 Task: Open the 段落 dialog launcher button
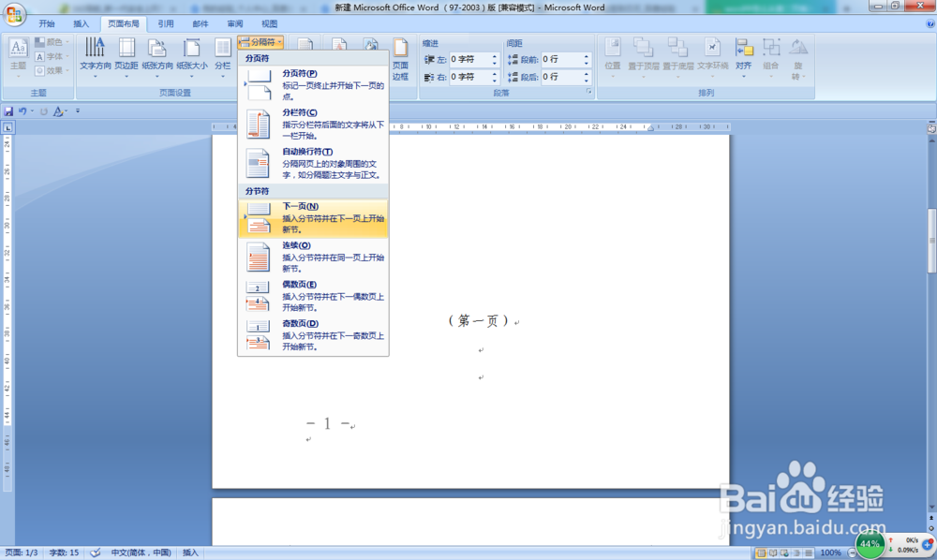click(x=588, y=90)
